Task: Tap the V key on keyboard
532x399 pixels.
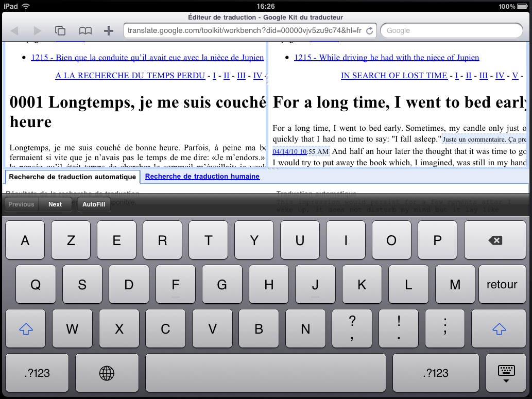Action: point(212,328)
